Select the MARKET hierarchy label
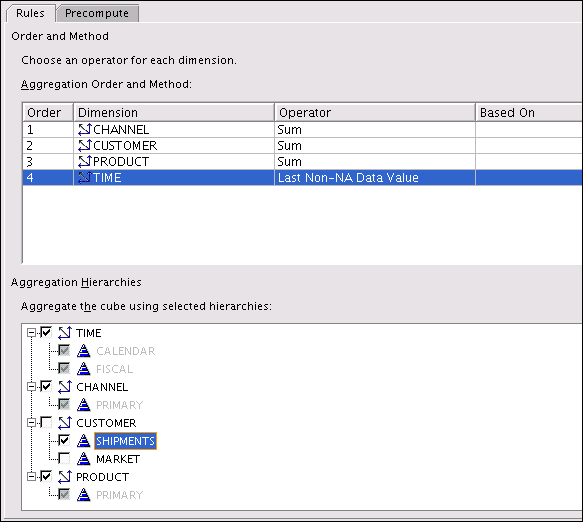Image resolution: width=583 pixels, height=522 pixels. (118, 459)
